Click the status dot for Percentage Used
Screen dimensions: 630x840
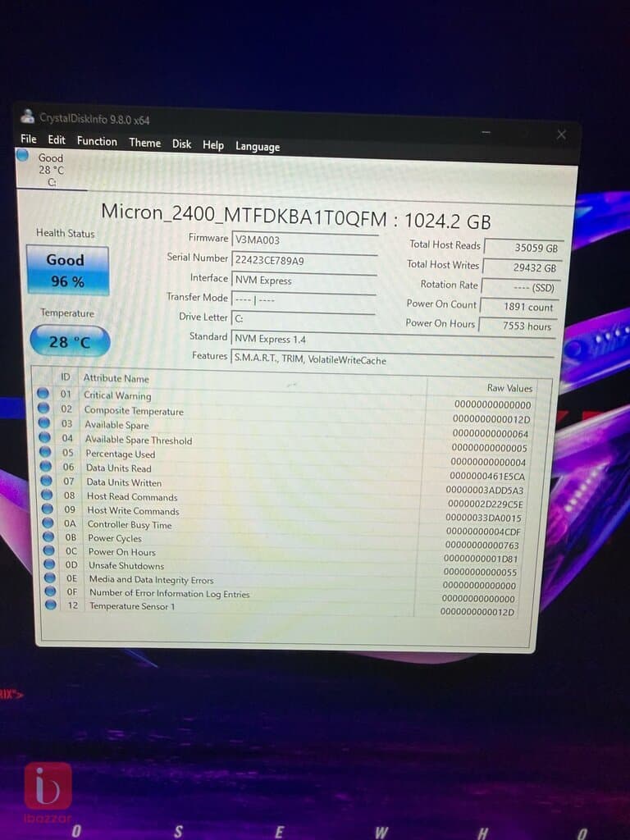46,452
